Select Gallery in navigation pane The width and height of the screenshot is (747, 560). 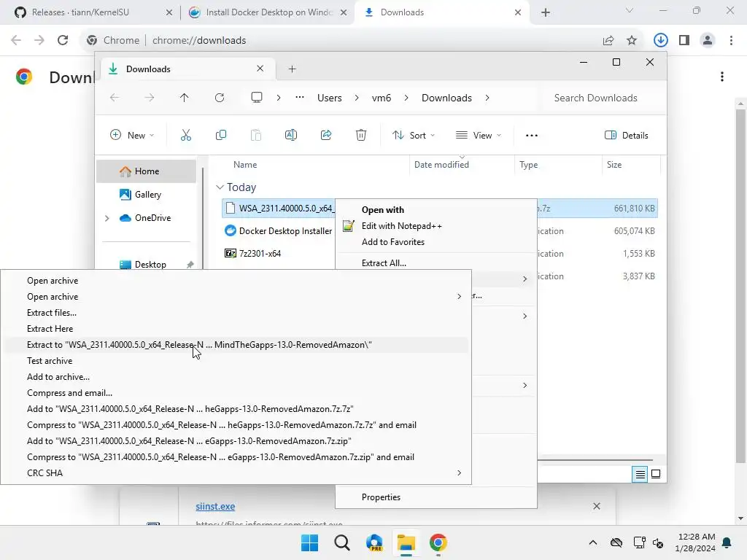click(x=146, y=195)
